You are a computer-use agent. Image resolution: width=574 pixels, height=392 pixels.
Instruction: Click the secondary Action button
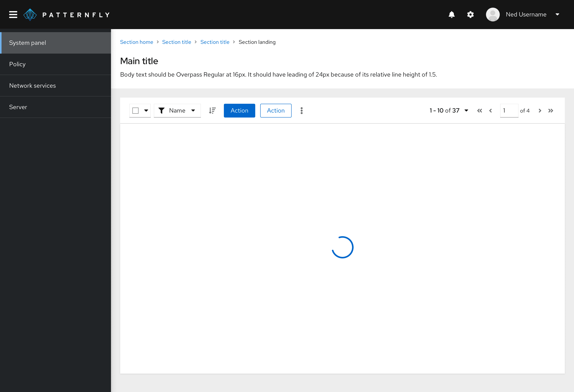(x=275, y=110)
